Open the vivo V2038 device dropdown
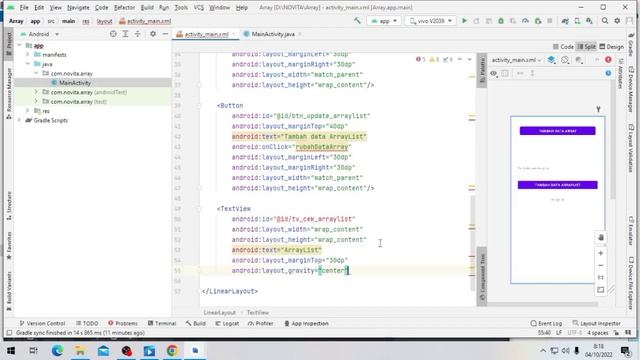 click(x=431, y=21)
